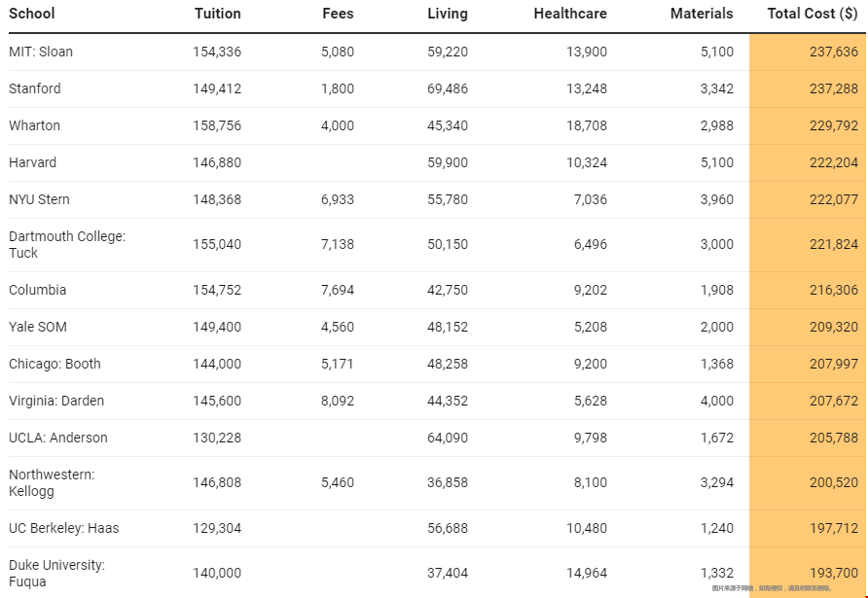The height and width of the screenshot is (598, 868).
Task: Select Virginia: Darden row label
Action: (x=56, y=401)
